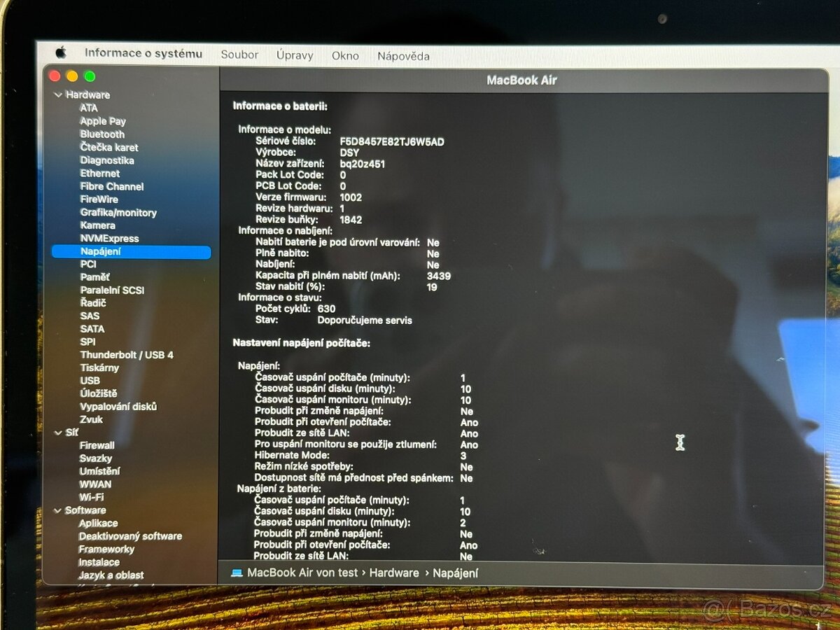Select Wi-Fi under the Síť section

[x=92, y=497]
